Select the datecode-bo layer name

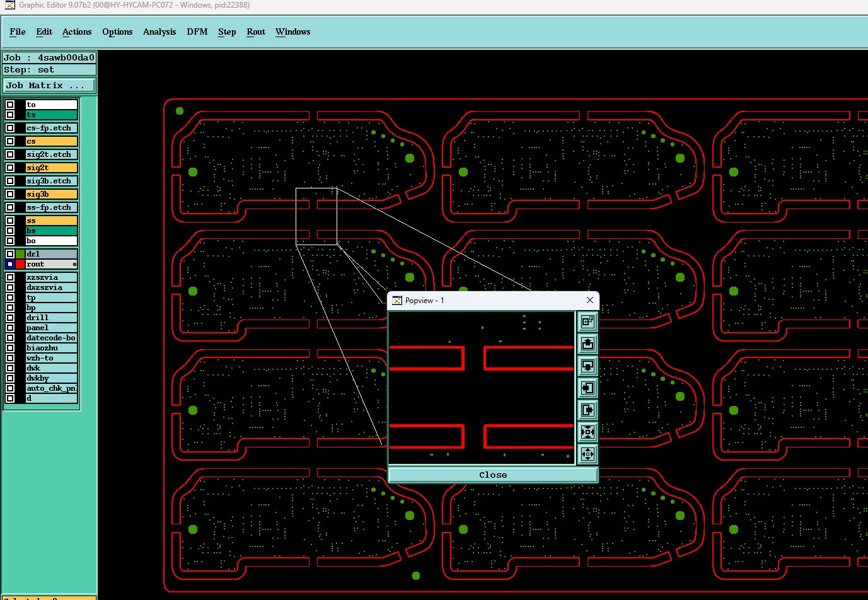click(52, 338)
